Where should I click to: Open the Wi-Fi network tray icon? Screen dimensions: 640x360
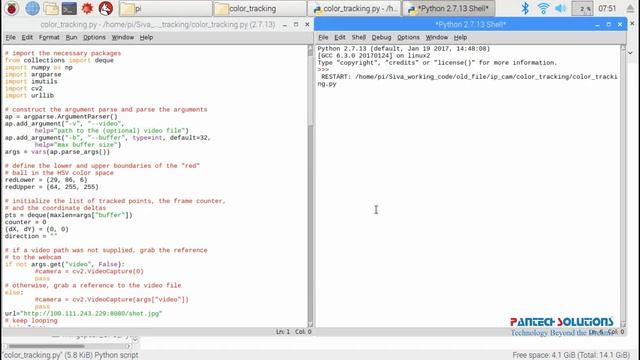tap(543, 8)
